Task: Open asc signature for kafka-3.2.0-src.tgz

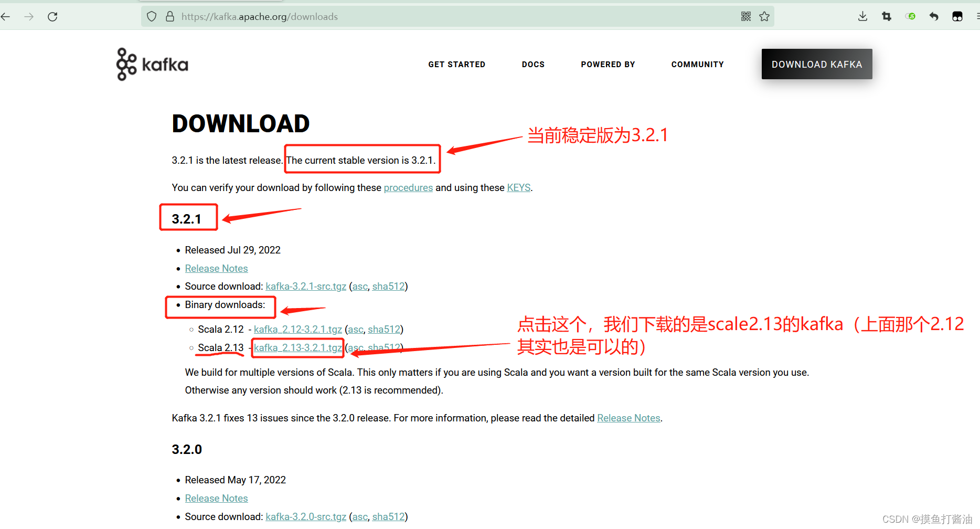Action: 360,517
